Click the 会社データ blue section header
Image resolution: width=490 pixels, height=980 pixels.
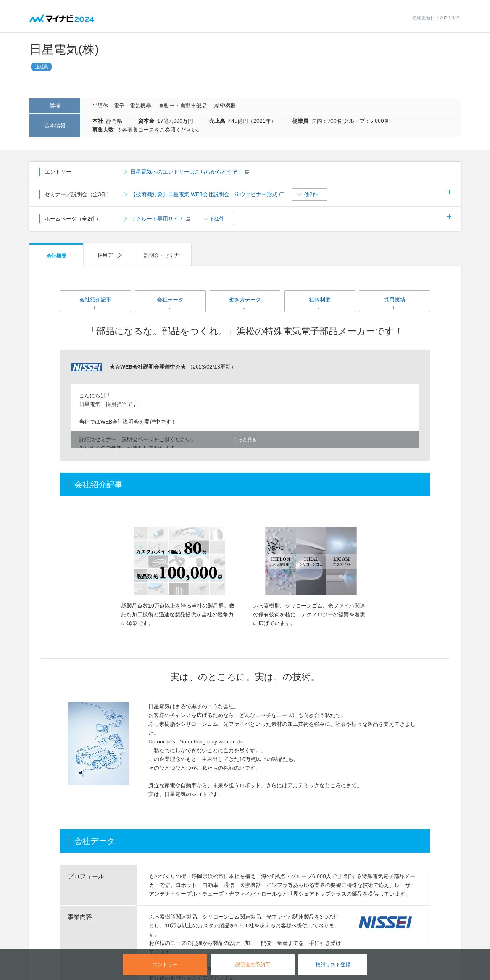[245, 841]
